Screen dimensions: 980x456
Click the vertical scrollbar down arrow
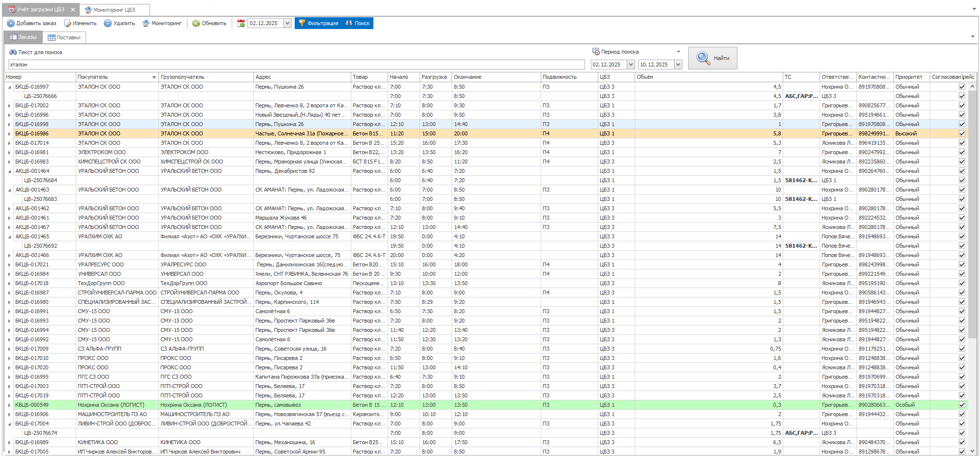(x=972, y=451)
